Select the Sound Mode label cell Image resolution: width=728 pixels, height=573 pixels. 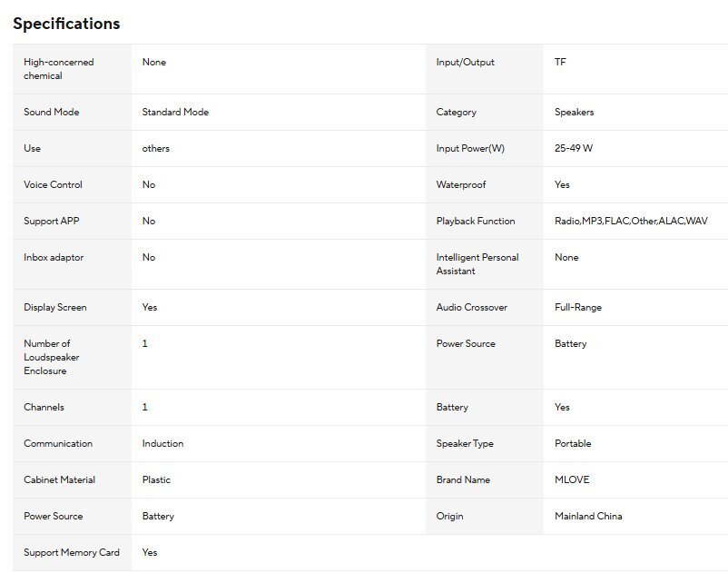coord(51,113)
